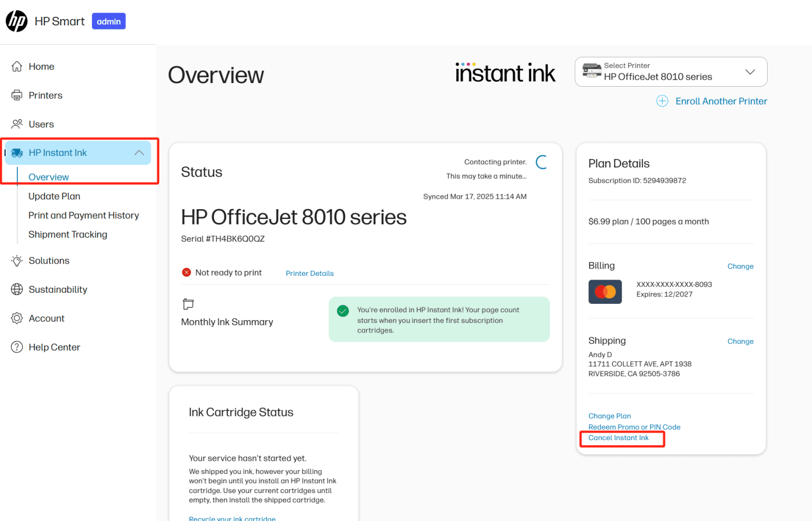This screenshot has height=521, width=812.
Task: Click the Sustainability globe icon
Action: click(16, 289)
